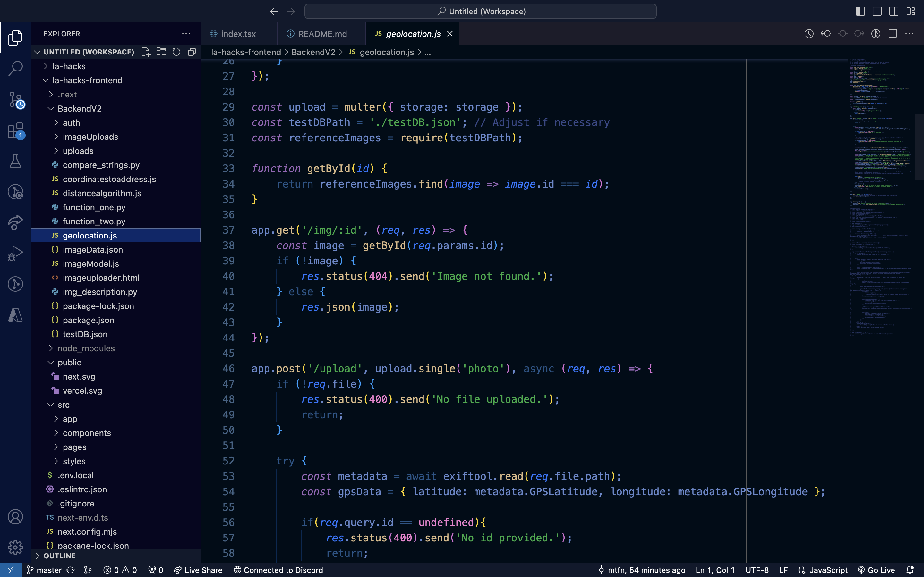This screenshot has height=577, width=924.
Task: Expand the la-hacks folder
Action: pyautogui.click(x=69, y=66)
